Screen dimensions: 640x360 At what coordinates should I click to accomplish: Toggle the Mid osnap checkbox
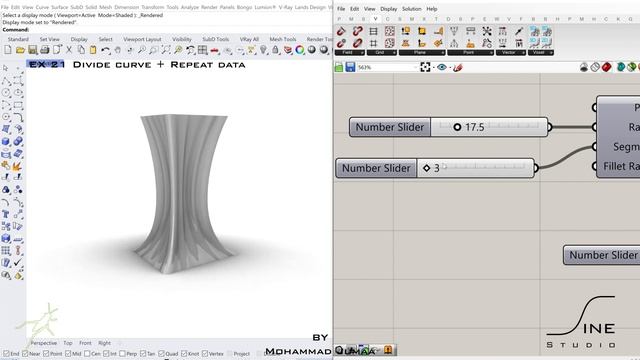coord(68,353)
